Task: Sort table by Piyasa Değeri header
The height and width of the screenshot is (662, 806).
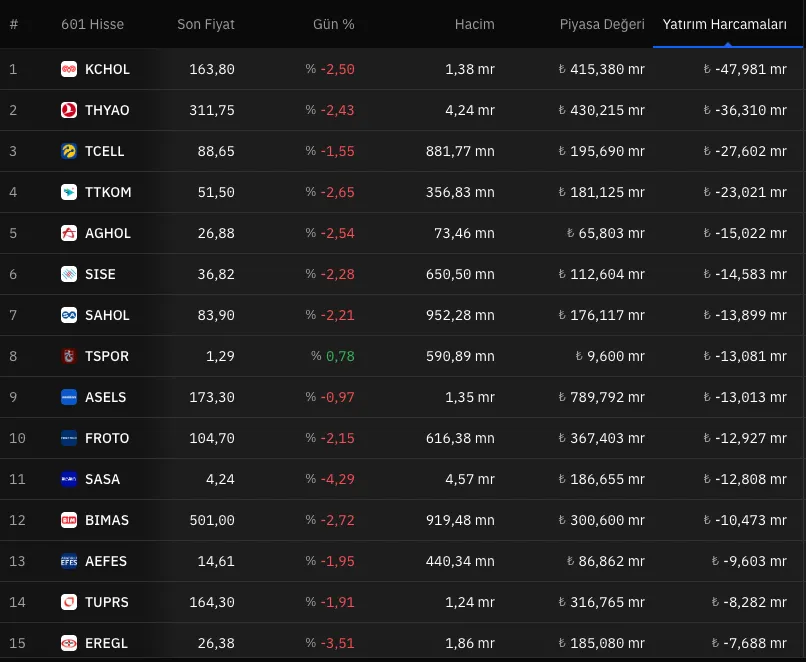Action: click(x=601, y=24)
